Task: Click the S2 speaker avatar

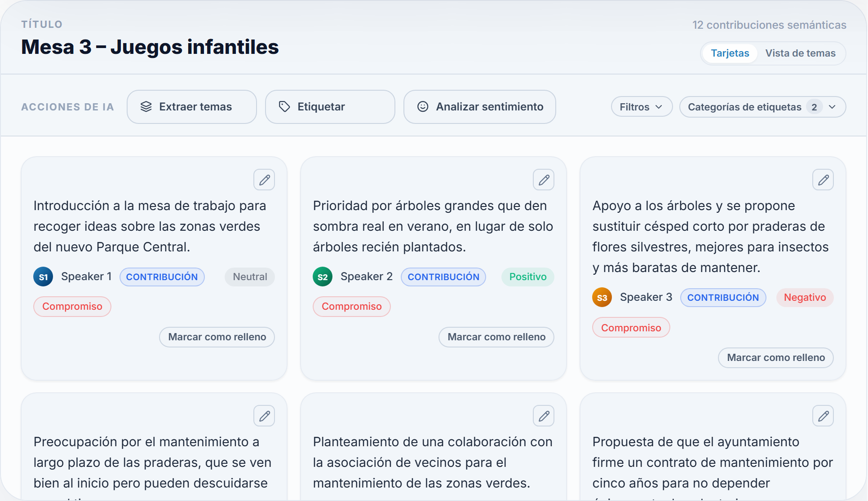Action: click(323, 277)
